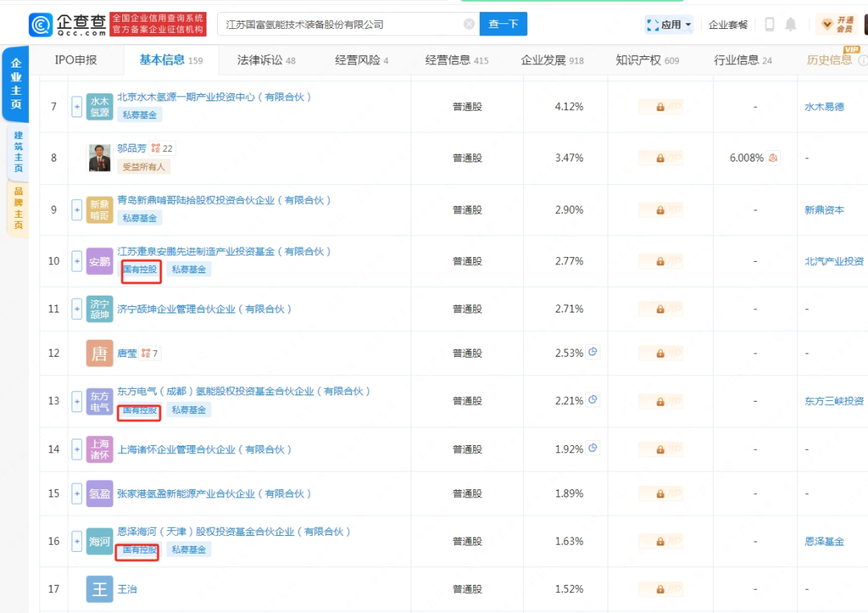Screen dimensions: 868x613
Task: Click the 私募基金 tag under 青岛新鼎啃哥
Action: point(140,218)
